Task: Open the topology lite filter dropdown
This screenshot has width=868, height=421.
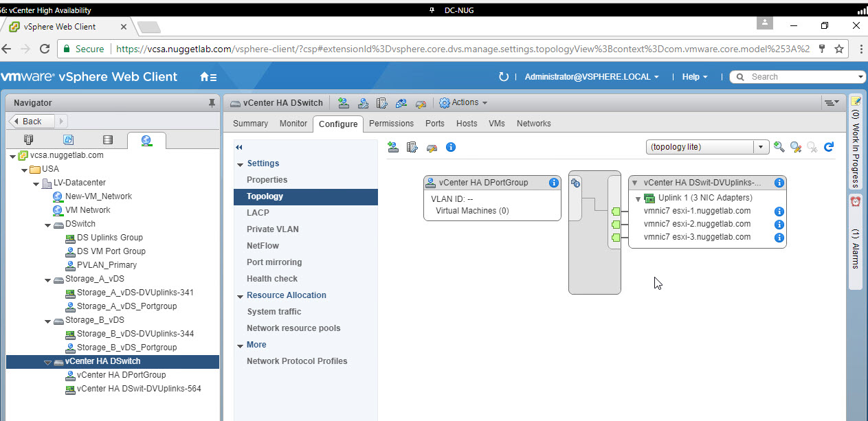Action: (761, 147)
